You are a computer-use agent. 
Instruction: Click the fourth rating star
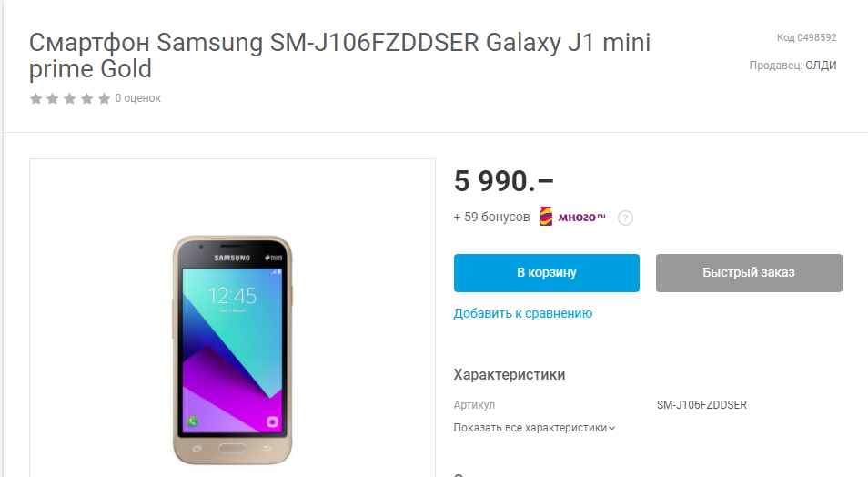[x=87, y=98]
